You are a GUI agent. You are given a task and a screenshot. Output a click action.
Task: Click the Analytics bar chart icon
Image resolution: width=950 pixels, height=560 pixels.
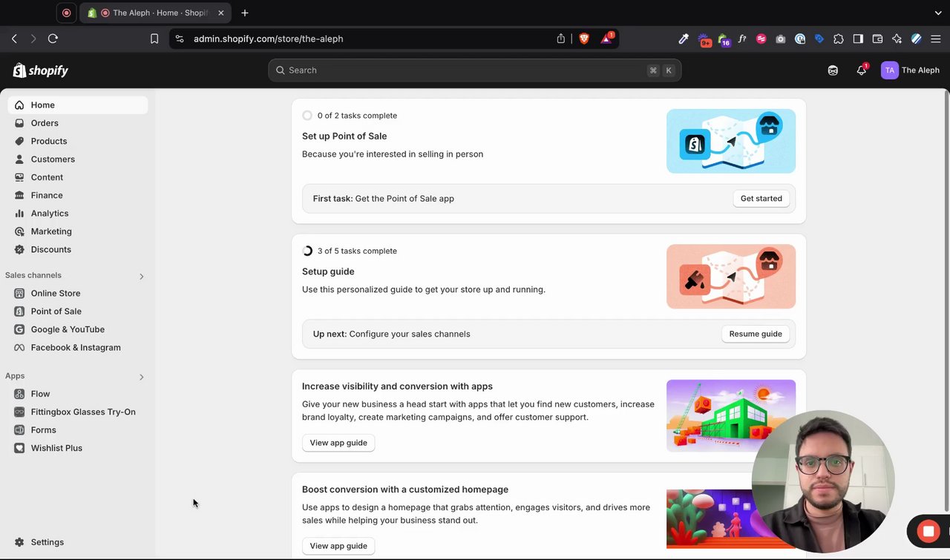[19, 214]
